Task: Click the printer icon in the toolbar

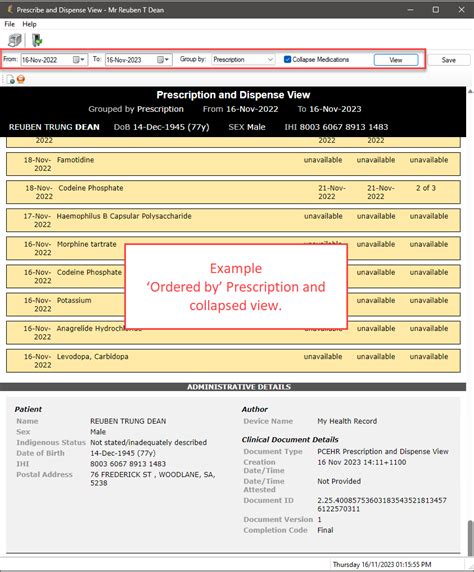Action: 15,40
